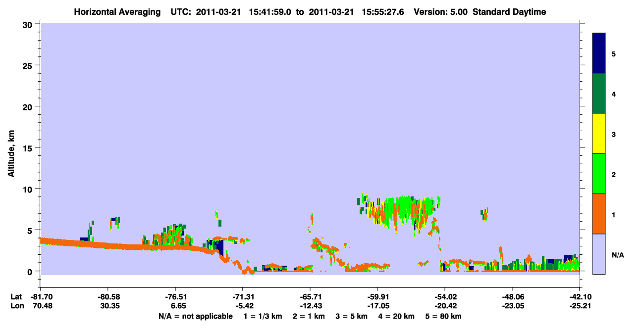644x330 pixels.
Task: Click 'Version: 5.00' in the title
Action: point(440,12)
